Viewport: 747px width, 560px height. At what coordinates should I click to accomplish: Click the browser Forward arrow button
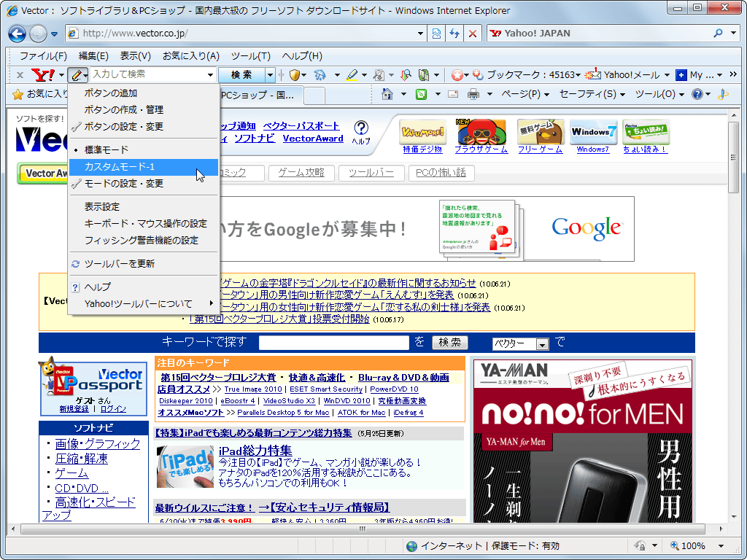coord(38,34)
